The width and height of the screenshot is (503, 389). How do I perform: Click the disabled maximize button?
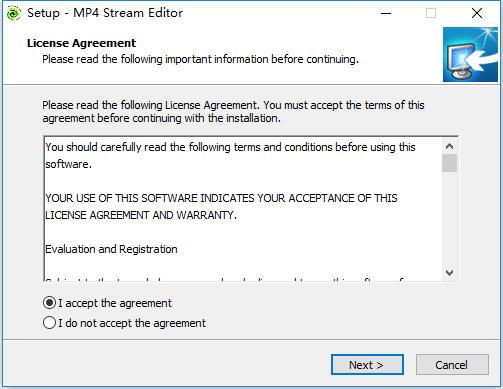coord(431,13)
